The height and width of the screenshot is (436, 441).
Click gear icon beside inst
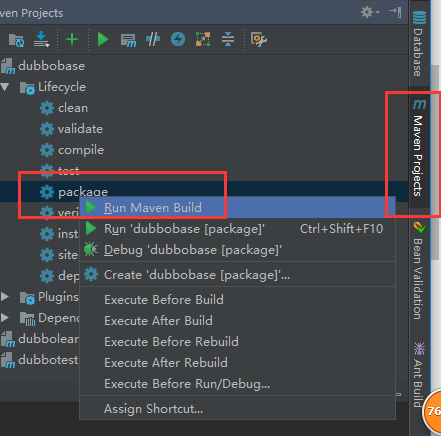[47, 234]
